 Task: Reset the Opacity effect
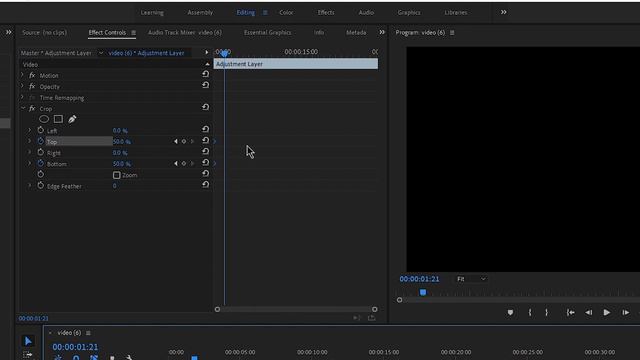[205, 85]
